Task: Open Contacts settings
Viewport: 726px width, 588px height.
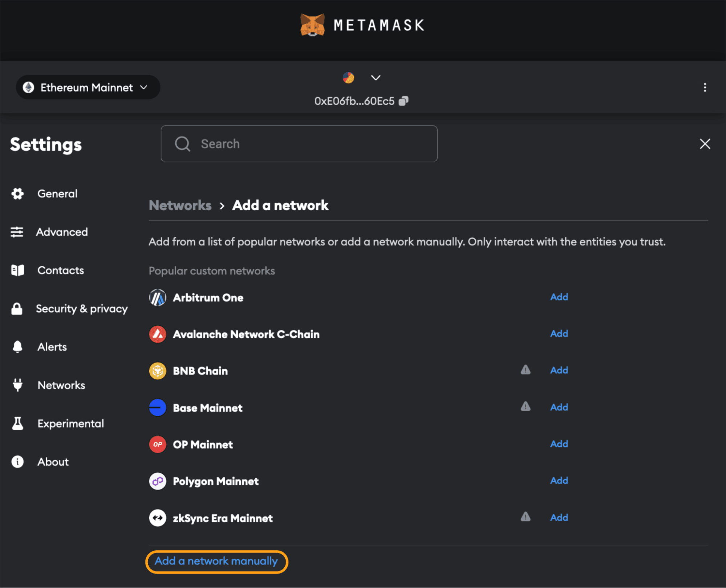Action: [61, 270]
